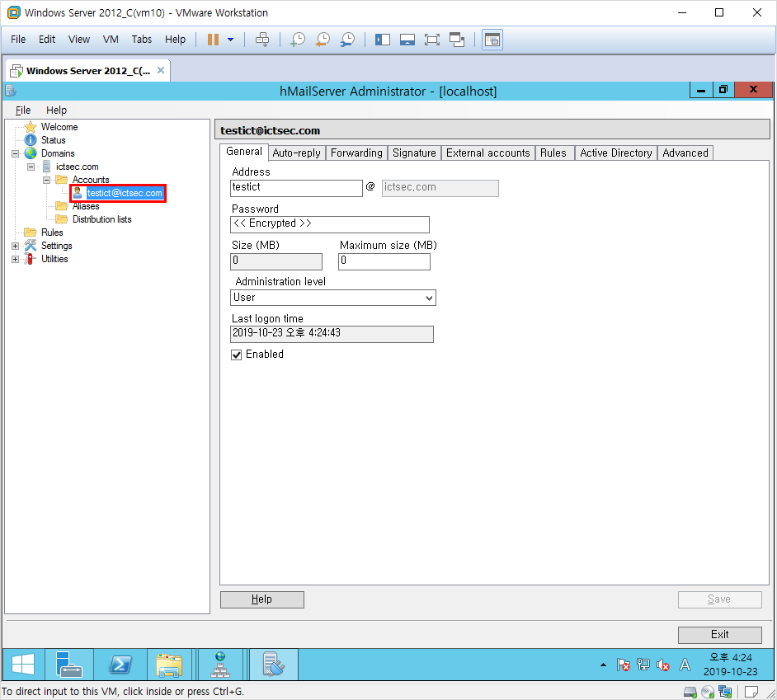The height and width of the screenshot is (700, 777).
Task: Collapse the Accounts folder node
Action: click(x=46, y=180)
